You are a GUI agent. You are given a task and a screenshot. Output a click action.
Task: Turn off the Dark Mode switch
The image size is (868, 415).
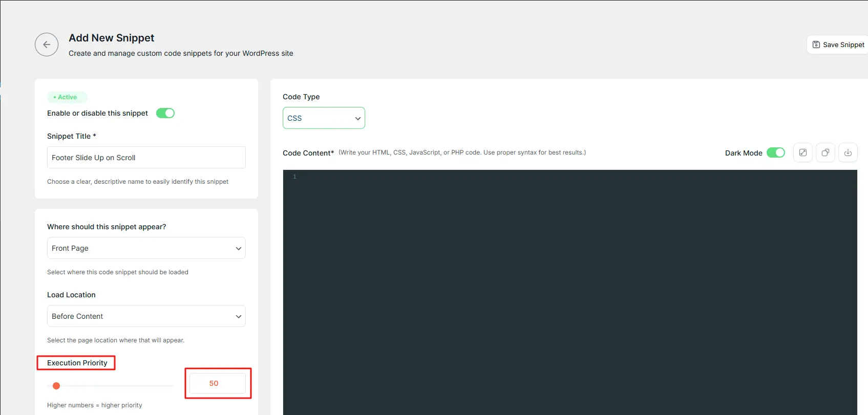775,152
